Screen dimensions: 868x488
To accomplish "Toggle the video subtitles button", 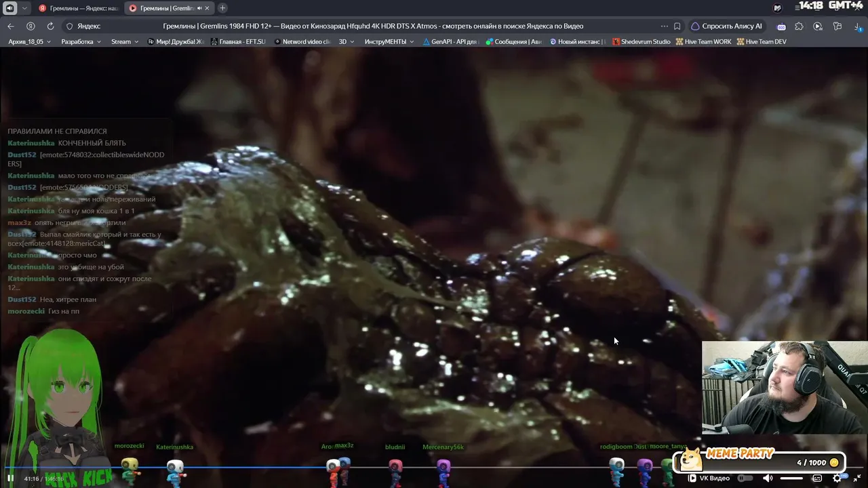I will (817, 479).
